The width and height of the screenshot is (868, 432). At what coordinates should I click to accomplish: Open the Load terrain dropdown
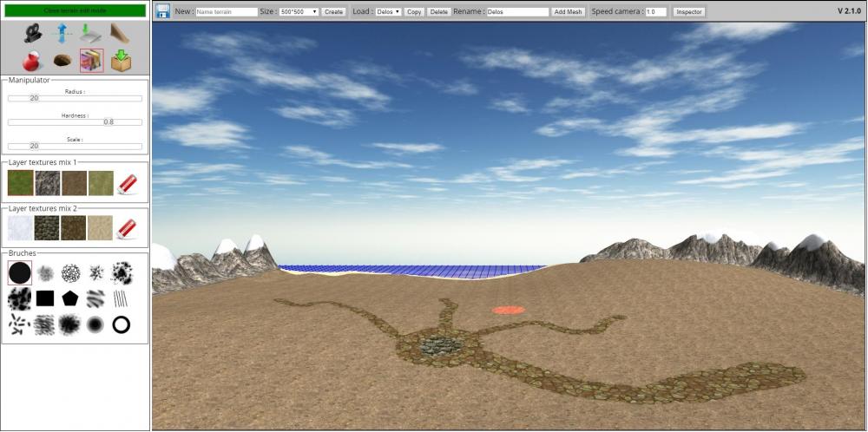tap(389, 12)
